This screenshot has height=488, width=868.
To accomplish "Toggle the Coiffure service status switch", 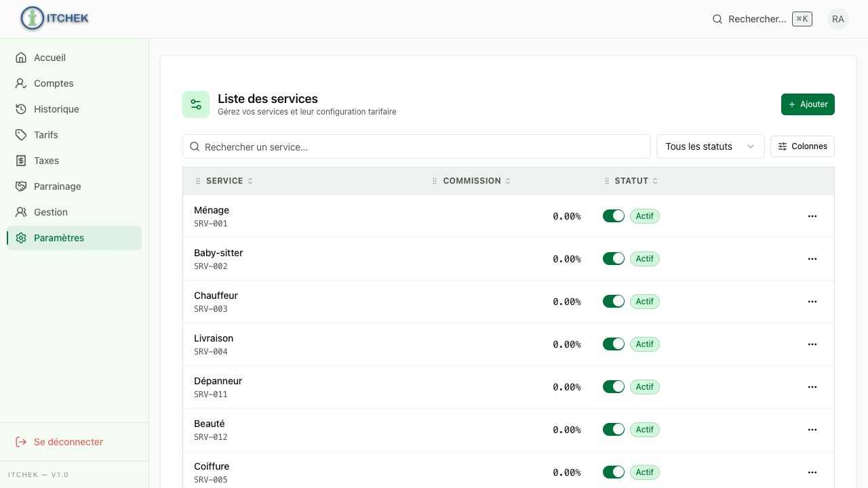I will pyautogui.click(x=614, y=472).
